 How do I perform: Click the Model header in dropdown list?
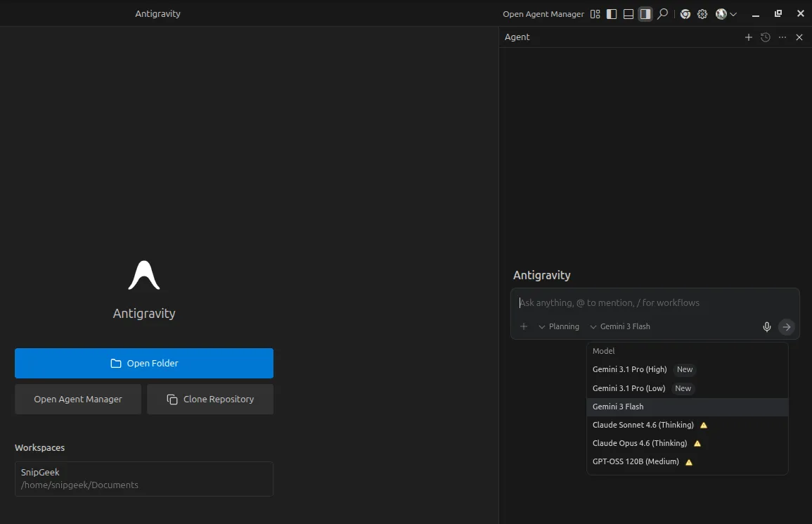pos(603,351)
